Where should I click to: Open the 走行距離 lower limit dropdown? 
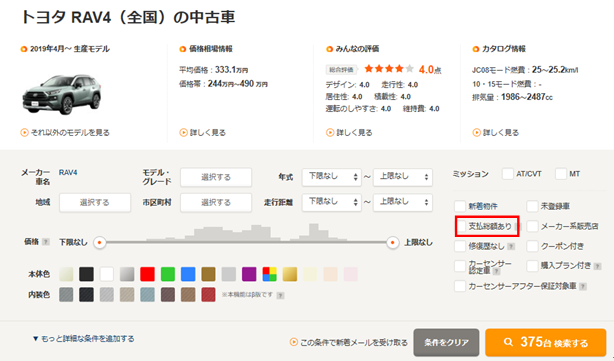pos(332,202)
